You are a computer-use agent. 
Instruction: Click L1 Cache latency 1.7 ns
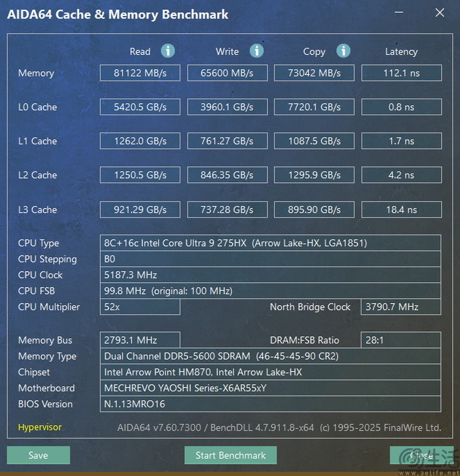[401, 141]
